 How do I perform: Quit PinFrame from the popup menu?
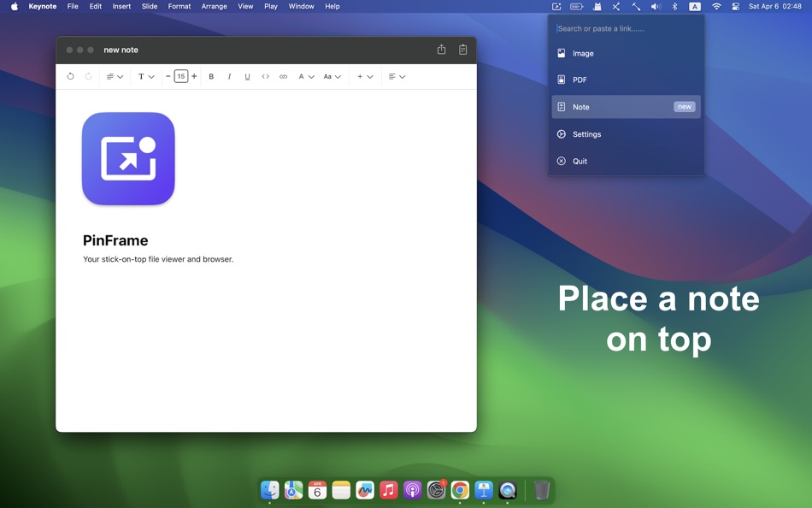[626, 161]
